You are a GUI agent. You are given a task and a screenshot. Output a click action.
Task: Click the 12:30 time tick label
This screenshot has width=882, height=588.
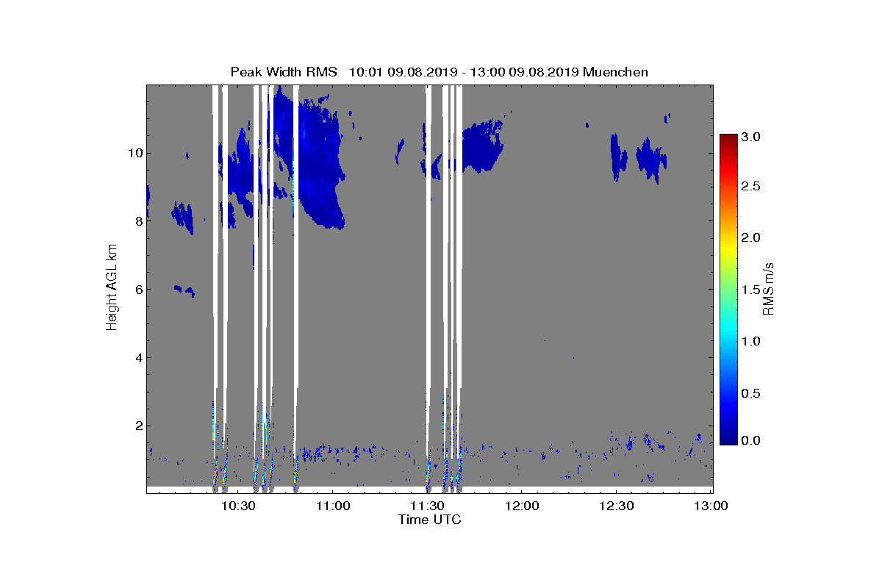616,506
